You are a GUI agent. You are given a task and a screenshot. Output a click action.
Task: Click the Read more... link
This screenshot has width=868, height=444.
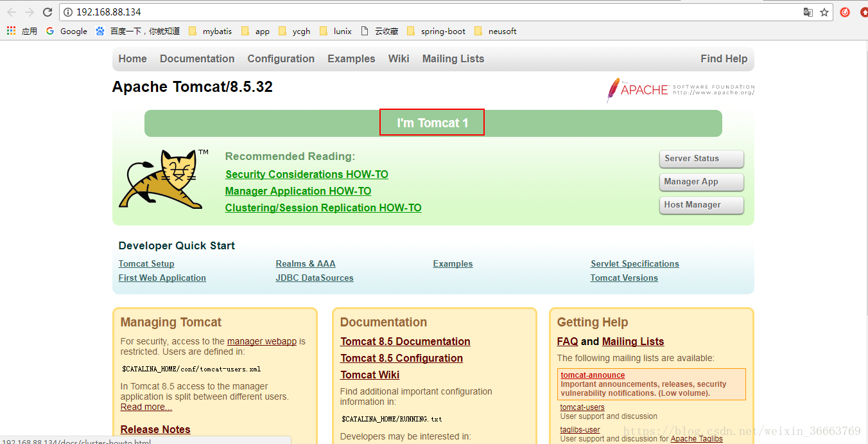pos(146,407)
